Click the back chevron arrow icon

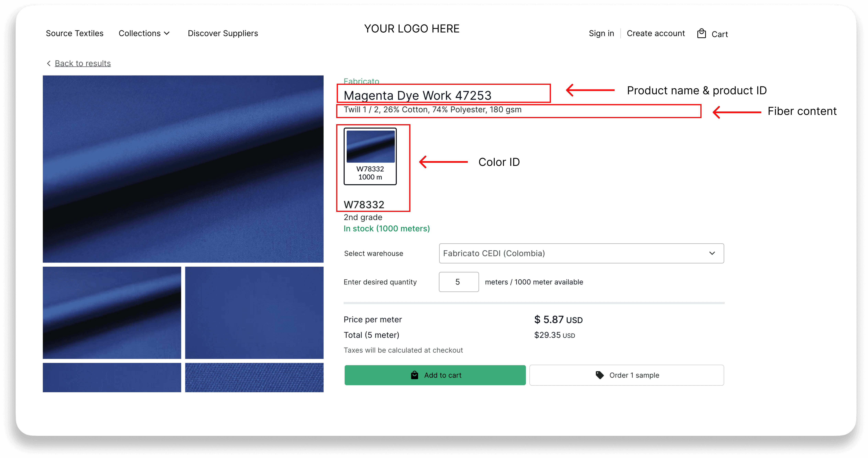click(x=49, y=63)
